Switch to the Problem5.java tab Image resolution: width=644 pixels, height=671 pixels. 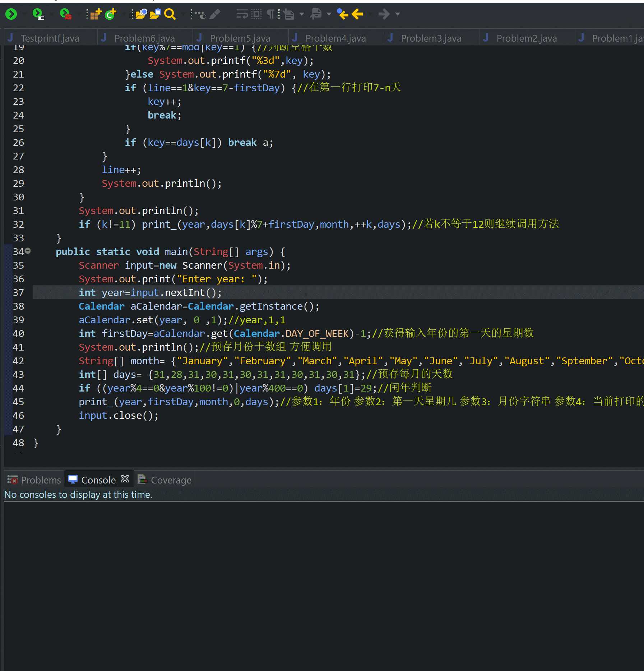pyautogui.click(x=240, y=38)
